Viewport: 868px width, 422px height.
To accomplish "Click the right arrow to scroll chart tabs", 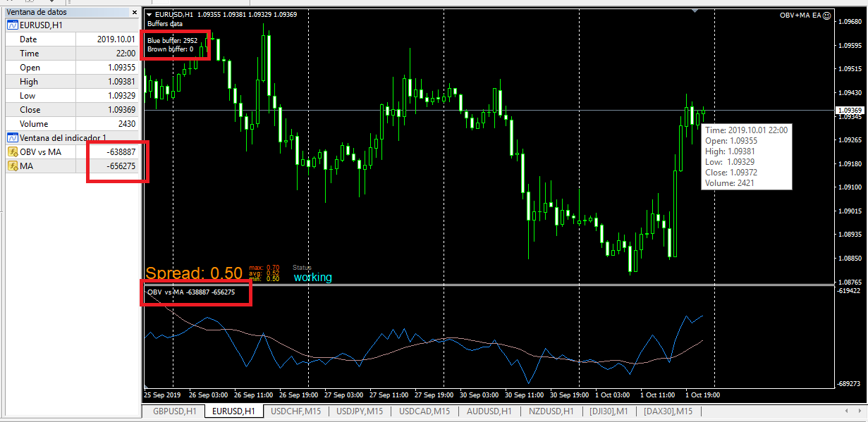I will [x=858, y=411].
